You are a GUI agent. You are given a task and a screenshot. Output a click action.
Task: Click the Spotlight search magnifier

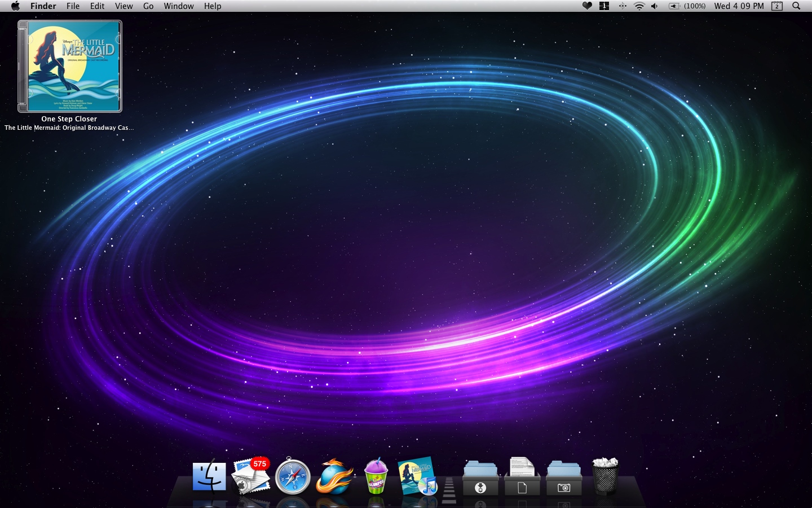point(796,6)
